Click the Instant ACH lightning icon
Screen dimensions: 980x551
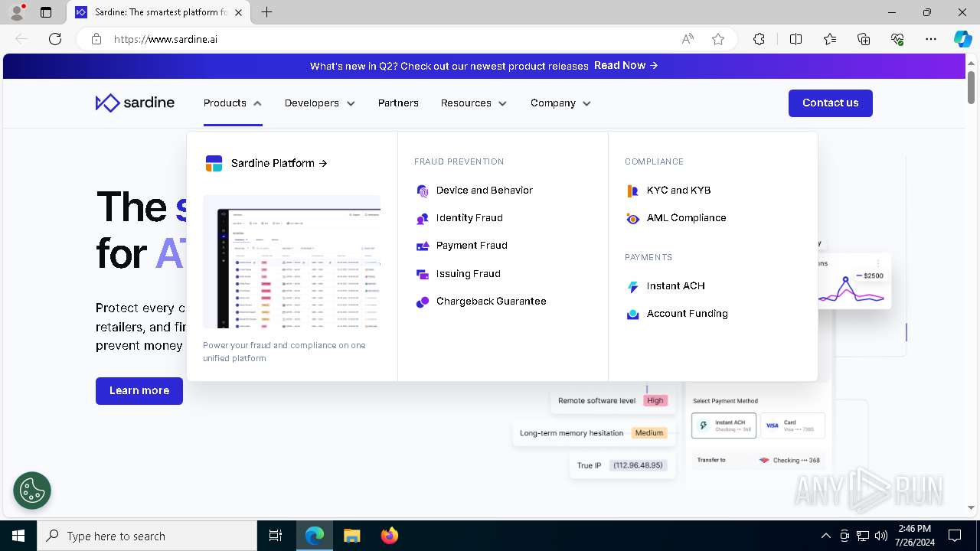click(x=632, y=286)
